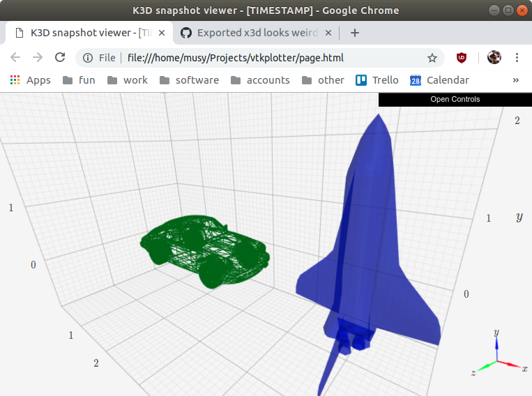Open the Chrome three-dot menu

click(x=517, y=57)
